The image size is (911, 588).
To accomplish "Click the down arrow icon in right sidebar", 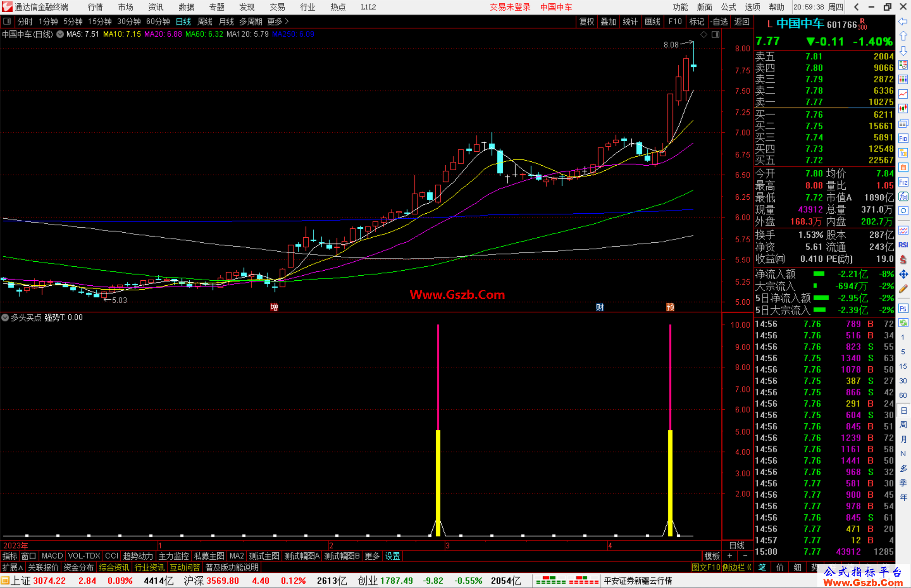I will pos(903,51).
